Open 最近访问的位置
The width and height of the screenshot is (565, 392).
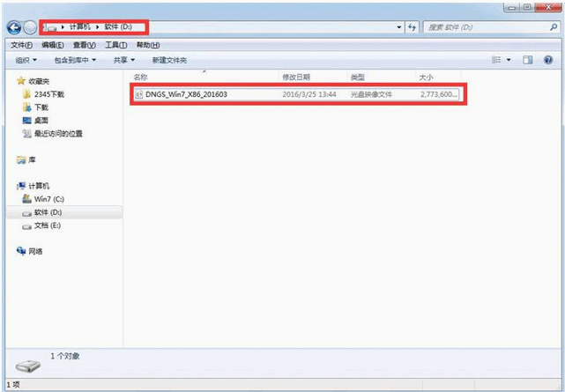[58, 134]
